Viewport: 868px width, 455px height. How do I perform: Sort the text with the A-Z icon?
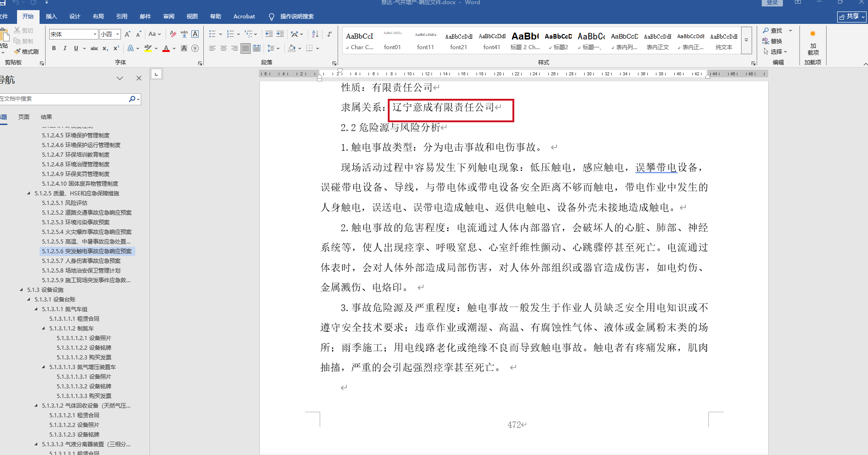[x=315, y=34]
